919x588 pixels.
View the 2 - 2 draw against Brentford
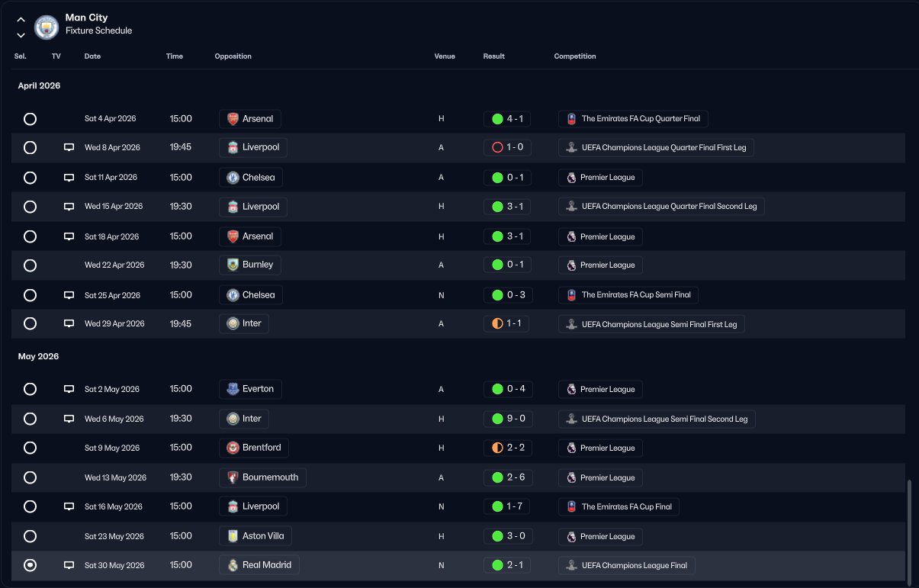pyautogui.click(x=507, y=448)
